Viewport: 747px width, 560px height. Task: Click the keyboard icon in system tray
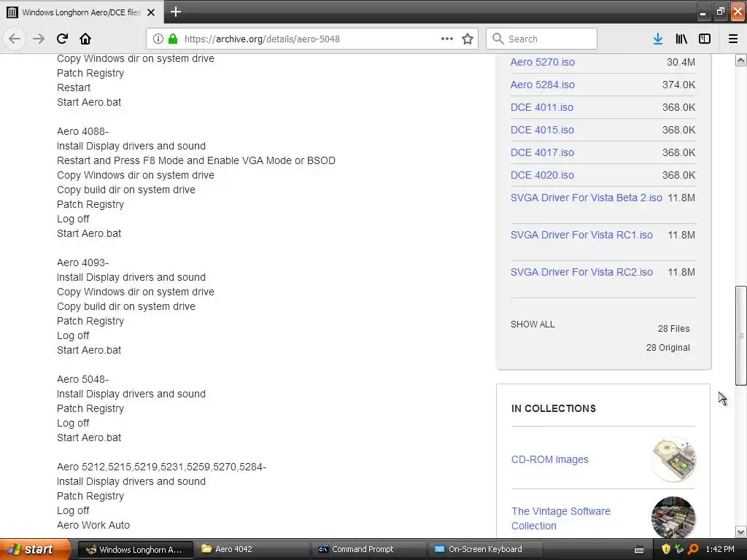pos(639,550)
